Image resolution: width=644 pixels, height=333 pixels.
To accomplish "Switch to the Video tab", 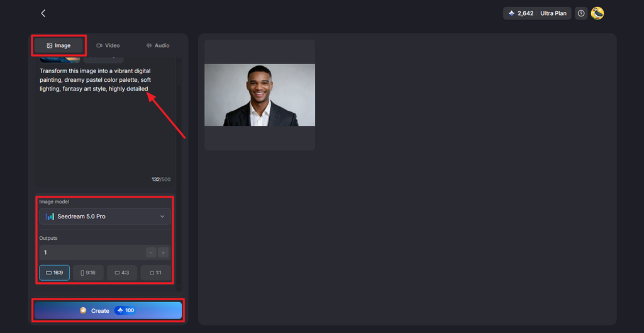I will point(108,45).
